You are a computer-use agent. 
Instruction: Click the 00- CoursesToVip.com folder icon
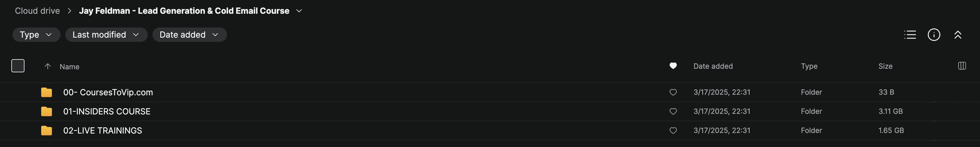click(x=47, y=93)
